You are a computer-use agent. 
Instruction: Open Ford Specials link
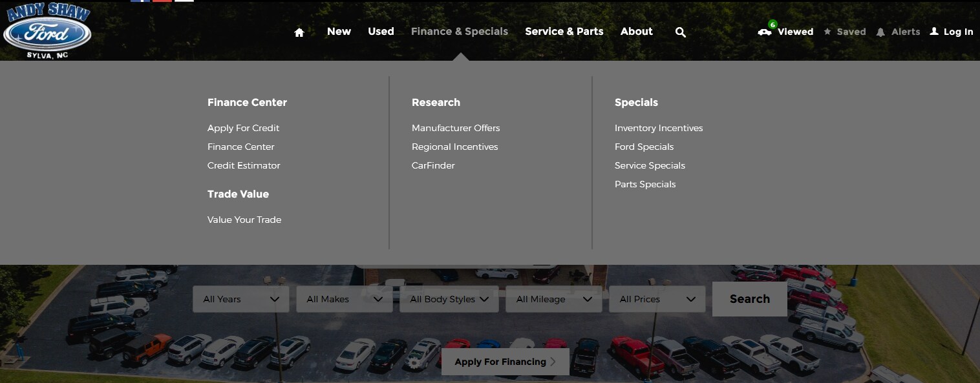pos(644,147)
